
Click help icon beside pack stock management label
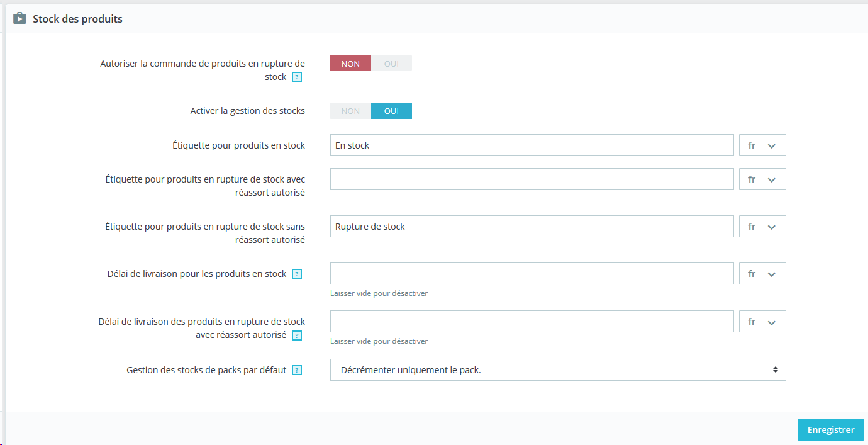(297, 371)
